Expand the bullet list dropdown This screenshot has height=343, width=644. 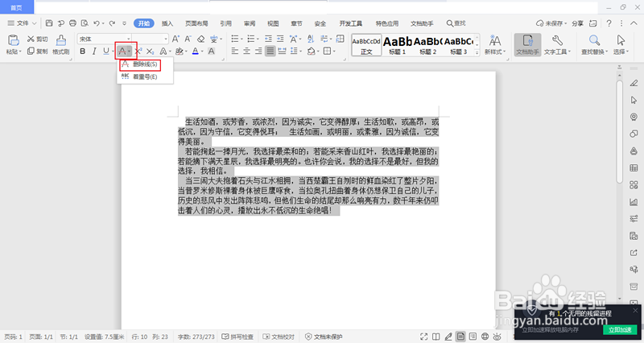coord(242,39)
